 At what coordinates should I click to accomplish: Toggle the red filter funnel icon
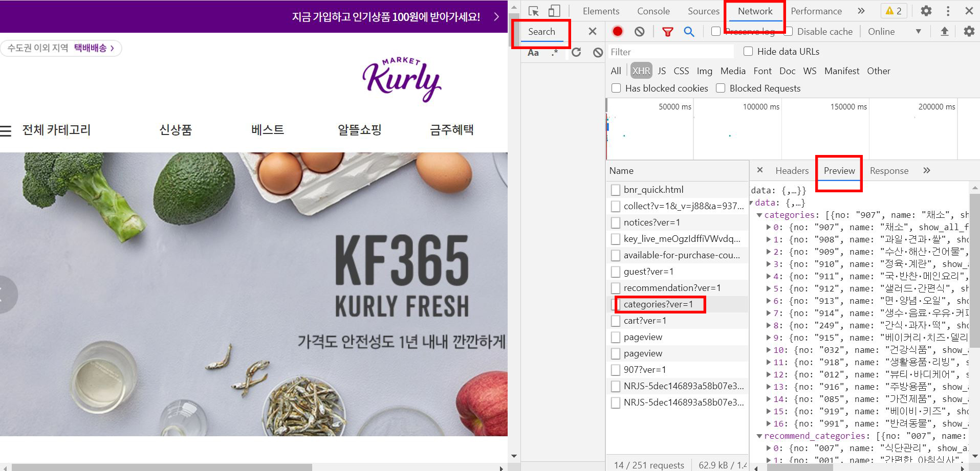click(x=667, y=32)
